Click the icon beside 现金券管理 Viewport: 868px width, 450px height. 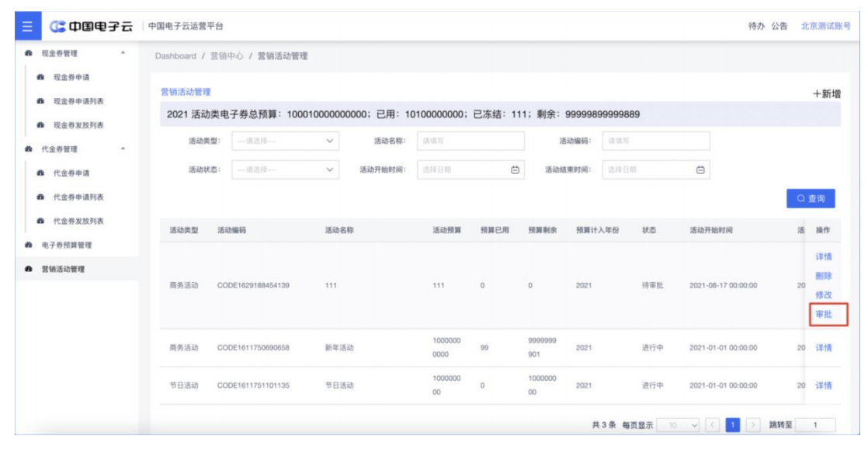coord(29,53)
